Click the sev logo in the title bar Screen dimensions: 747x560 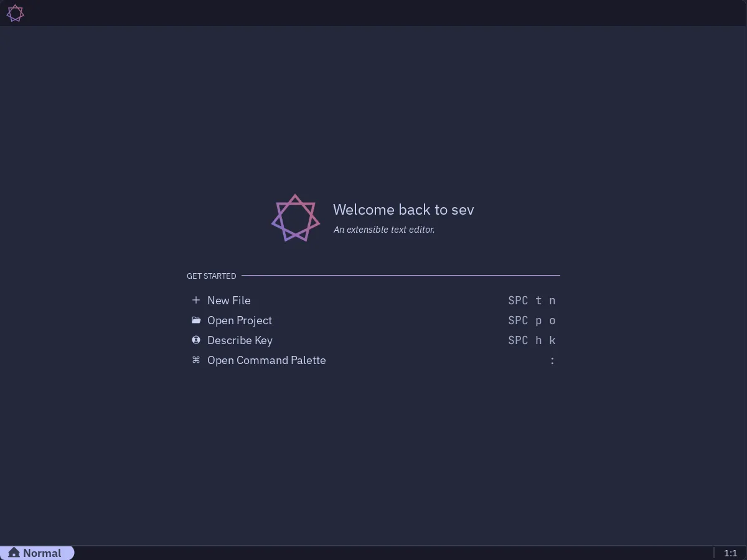(x=15, y=12)
